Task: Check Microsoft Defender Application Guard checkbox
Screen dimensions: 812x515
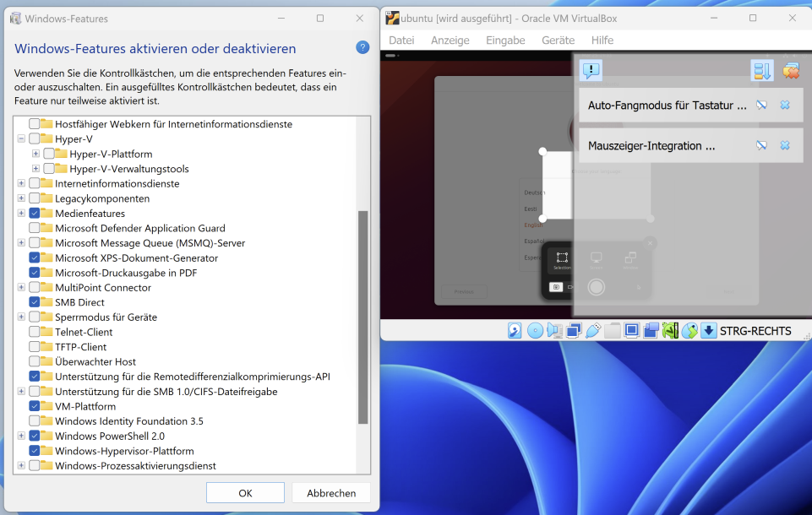Action: pos(34,228)
